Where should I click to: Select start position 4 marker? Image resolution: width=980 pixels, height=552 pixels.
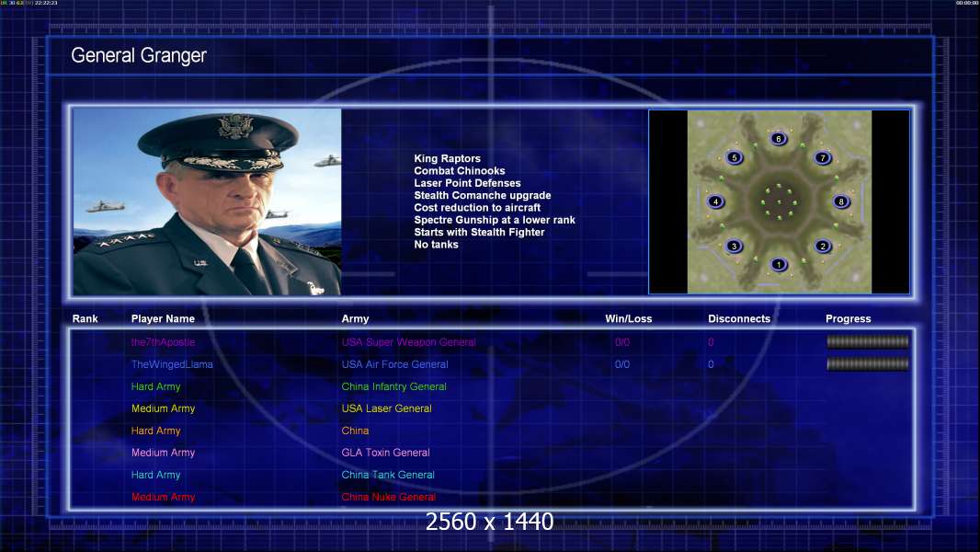(x=715, y=201)
